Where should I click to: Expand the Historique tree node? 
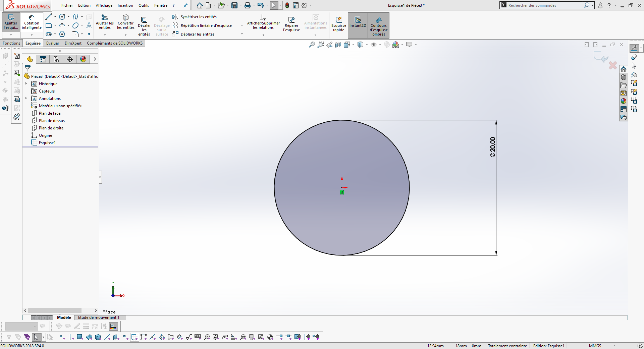point(26,84)
